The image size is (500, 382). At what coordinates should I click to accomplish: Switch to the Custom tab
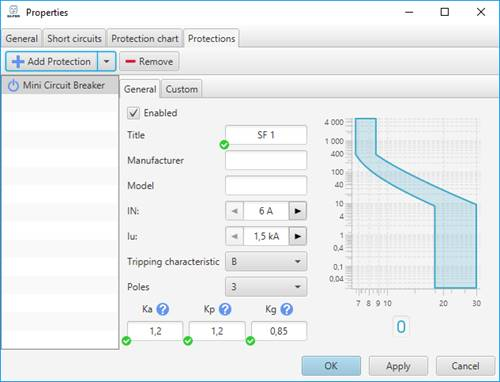[x=182, y=89]
